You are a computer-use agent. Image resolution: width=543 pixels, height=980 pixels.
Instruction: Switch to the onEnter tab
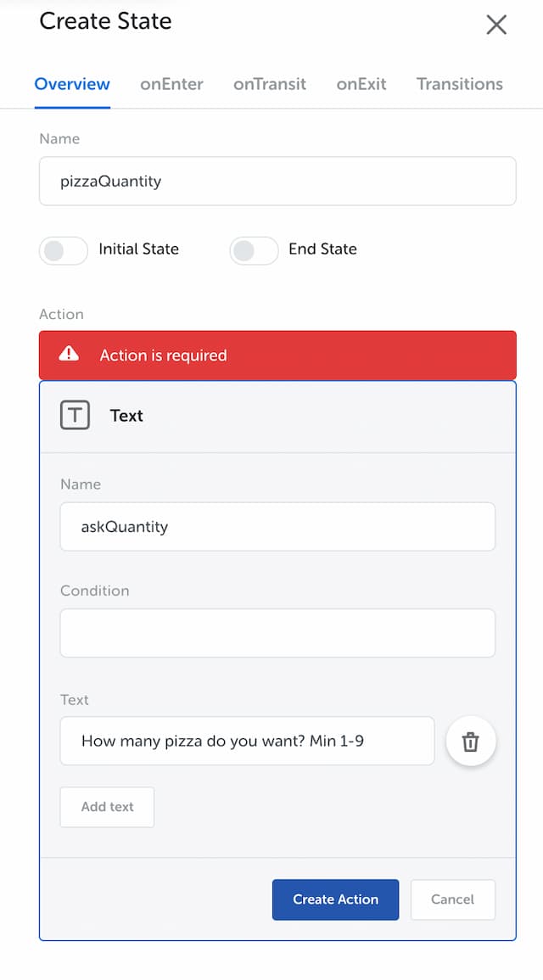coord(171,84)
